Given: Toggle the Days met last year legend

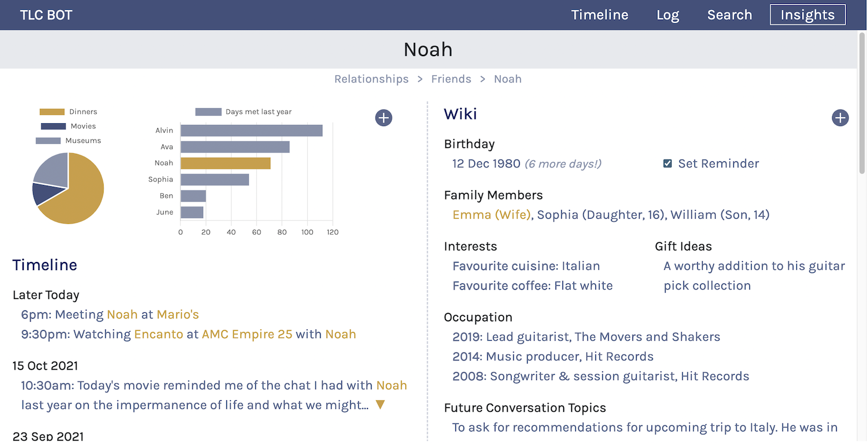Looking at the screenshot, I should coord(208,112).
